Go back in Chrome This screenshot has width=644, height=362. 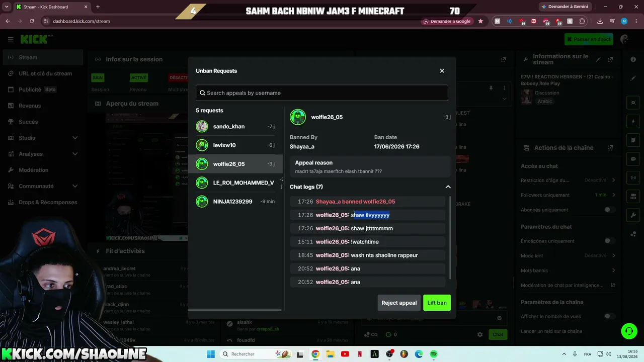(8, 21)
